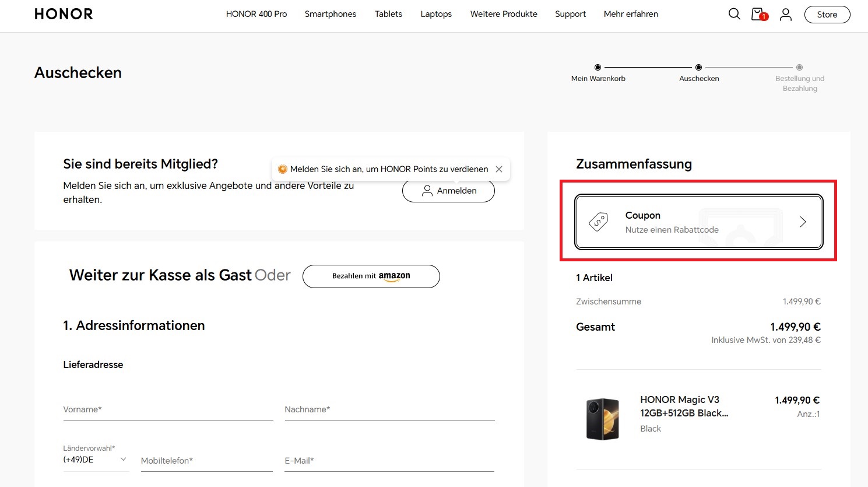Click into E-Mail field

(389, 461)
